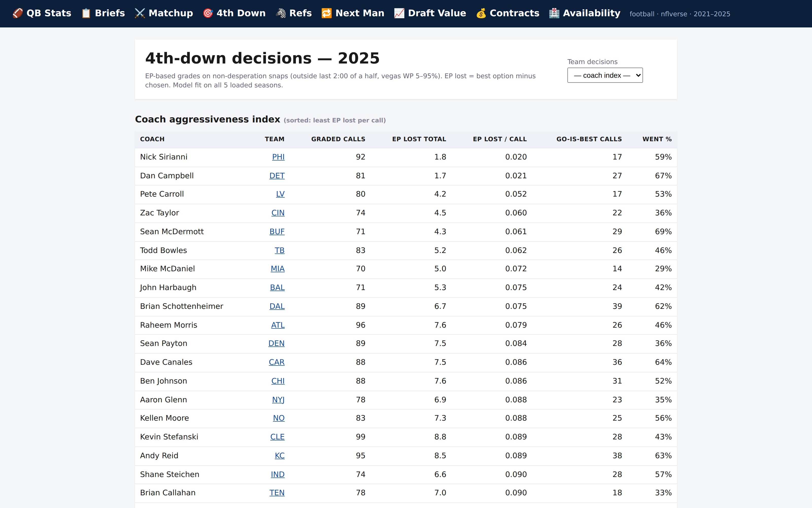Select the 4th Down nav item

pos(234,13)
